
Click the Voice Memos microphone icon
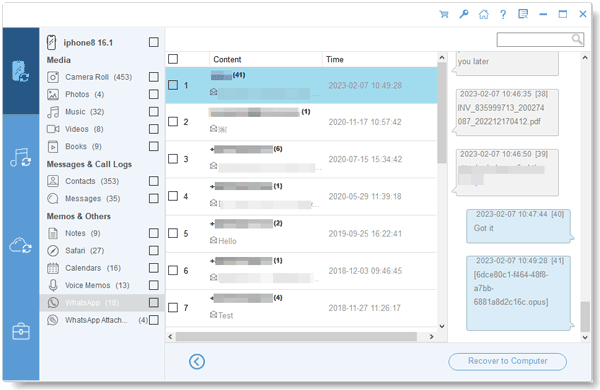pyautogui.click(x=53, y=285)
